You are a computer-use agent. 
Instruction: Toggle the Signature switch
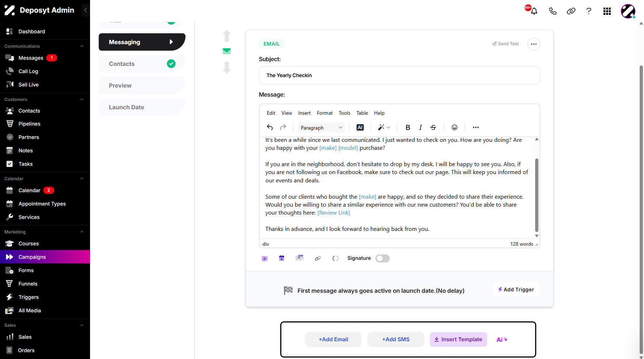[x=383, y=258]
